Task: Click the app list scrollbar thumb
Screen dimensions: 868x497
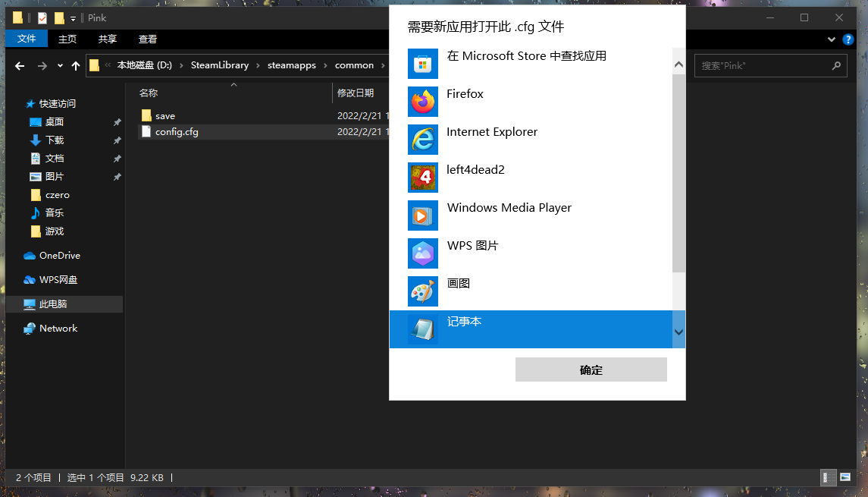Action: (678, 174)
